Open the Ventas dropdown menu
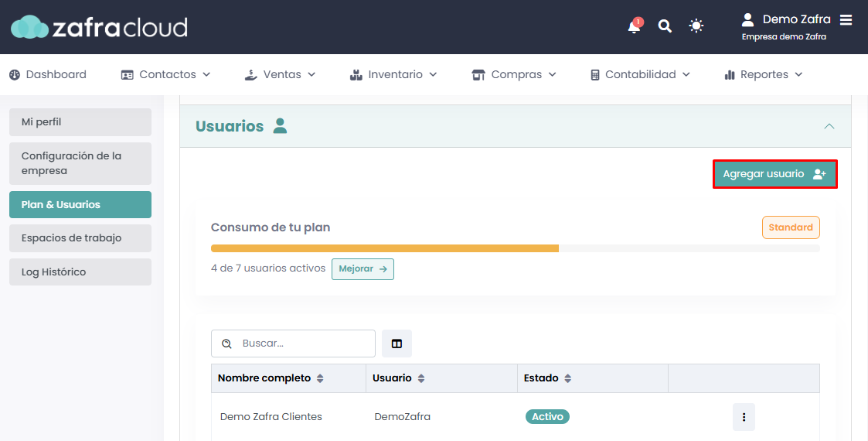868x441 pixels. tap(280, 75)
